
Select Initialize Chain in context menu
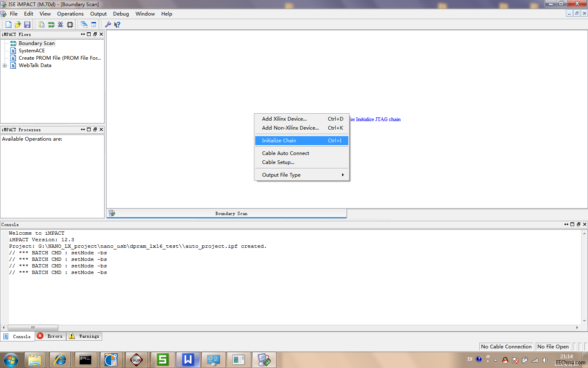coord(302,141)
